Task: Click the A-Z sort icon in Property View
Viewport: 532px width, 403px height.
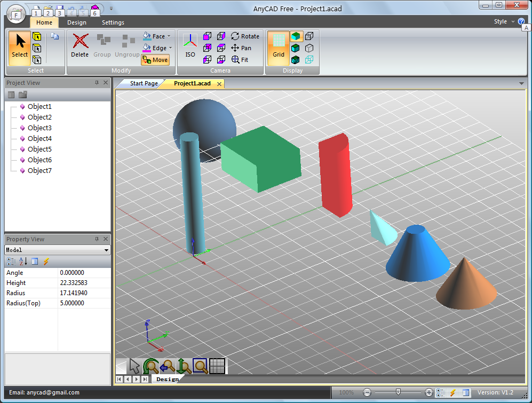Action: click(x=23, y=261)
